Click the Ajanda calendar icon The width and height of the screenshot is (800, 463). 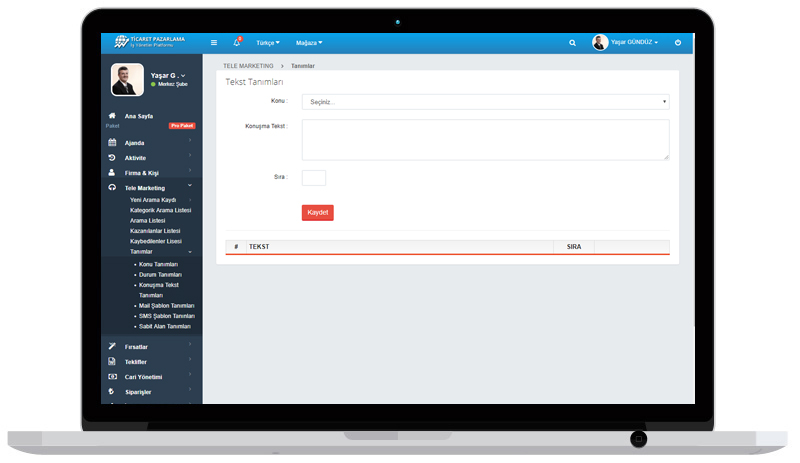click(x=112, y=142)
